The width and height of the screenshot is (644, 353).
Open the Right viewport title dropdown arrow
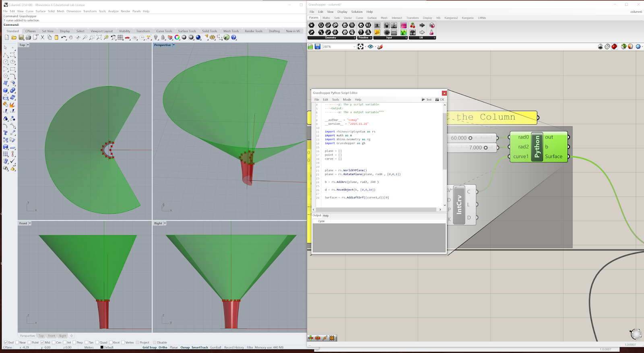[x=165, y=223]
